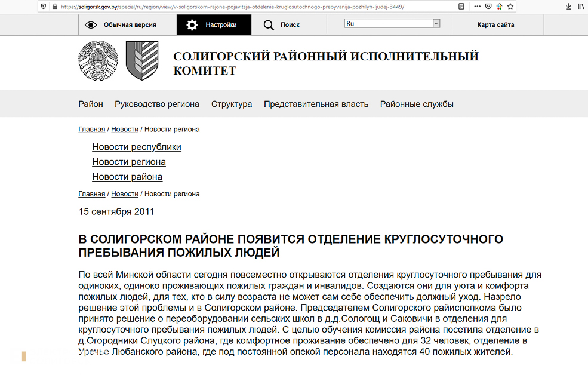Image resolution: width=588 pixels, height=375 pixels.
Task: Click the tracking protection shield icon
Action: [x=44, y=7]
